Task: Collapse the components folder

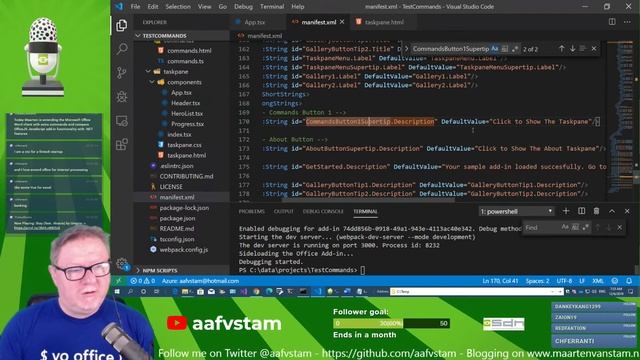Action: point(152,82)
